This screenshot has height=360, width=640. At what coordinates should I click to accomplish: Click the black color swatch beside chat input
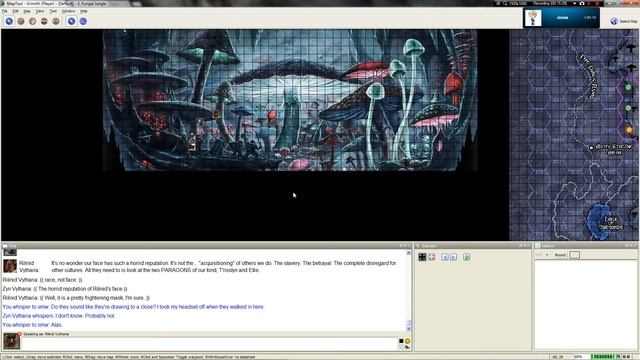pyautogui.click(x=401, y=341)
